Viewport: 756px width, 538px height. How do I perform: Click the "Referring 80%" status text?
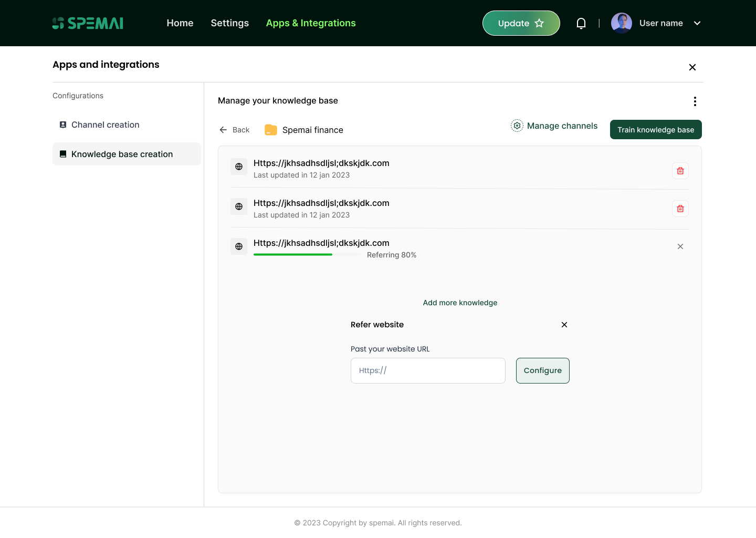[392, 255]
